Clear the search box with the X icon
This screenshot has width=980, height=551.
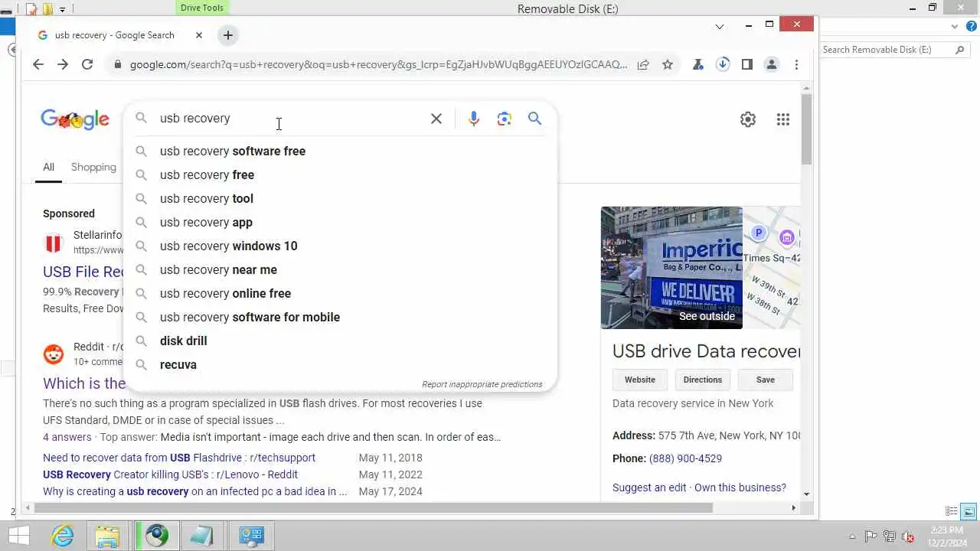[436, 119]
